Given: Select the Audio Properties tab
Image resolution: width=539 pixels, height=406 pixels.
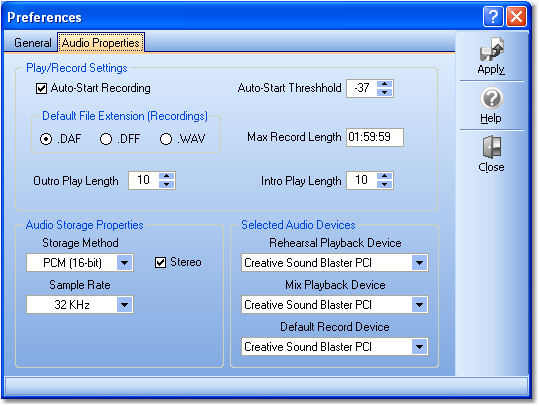Looking at the screenshot, I should pos(101,43).
